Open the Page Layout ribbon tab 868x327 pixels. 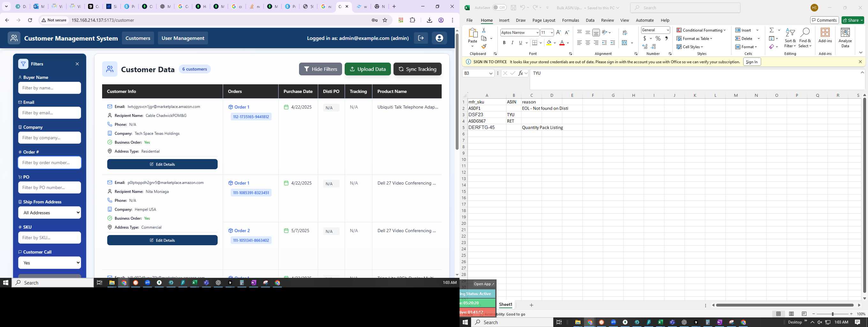(x=543, y=20)
